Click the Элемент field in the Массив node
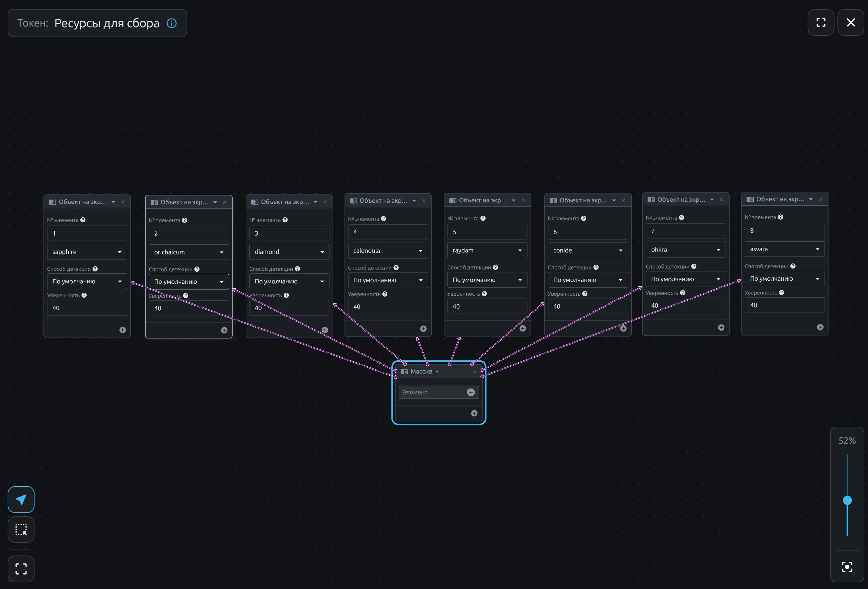This screenshot has height=589, width=868. pos(438,392)
